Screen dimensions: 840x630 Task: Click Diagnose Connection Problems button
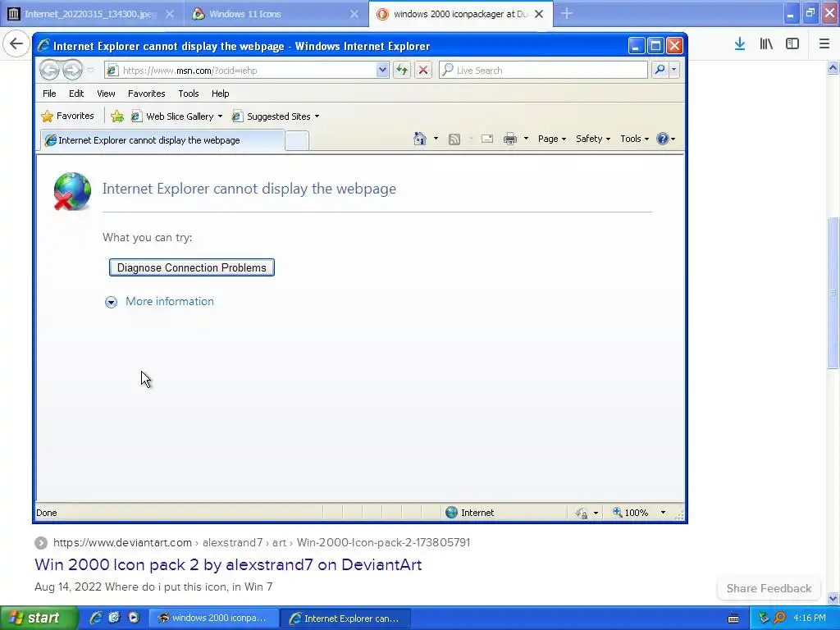click(192, 267)
